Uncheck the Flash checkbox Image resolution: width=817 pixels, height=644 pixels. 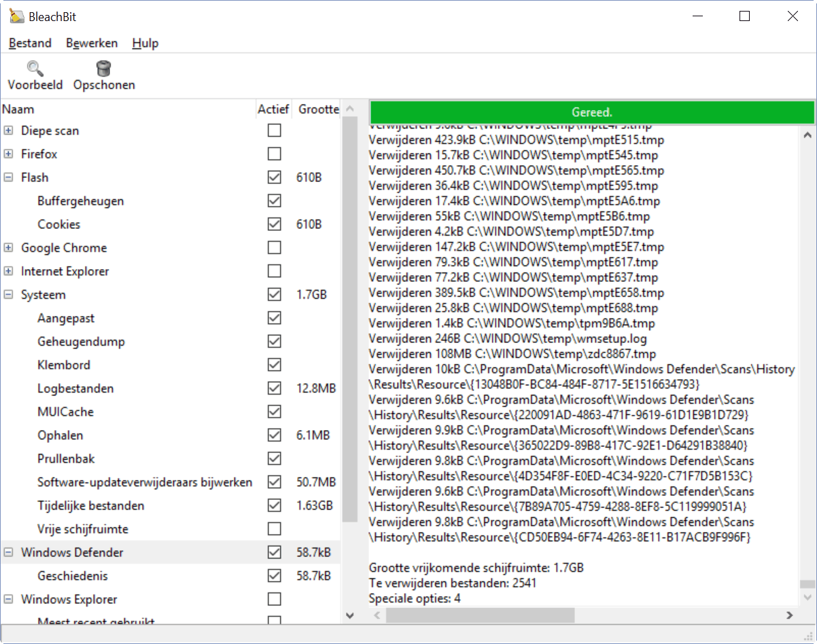pyautogui.click(x=274, y=177)
